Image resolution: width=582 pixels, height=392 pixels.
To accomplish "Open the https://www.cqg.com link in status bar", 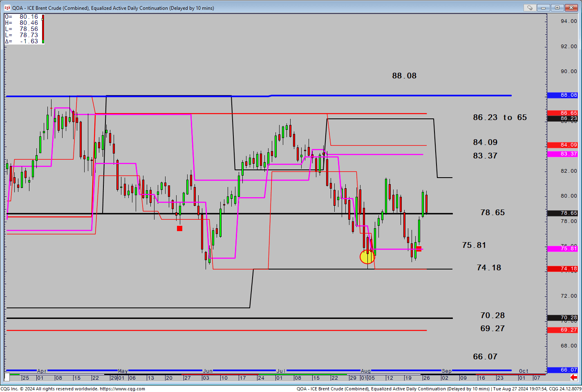I will pos(122,389).
